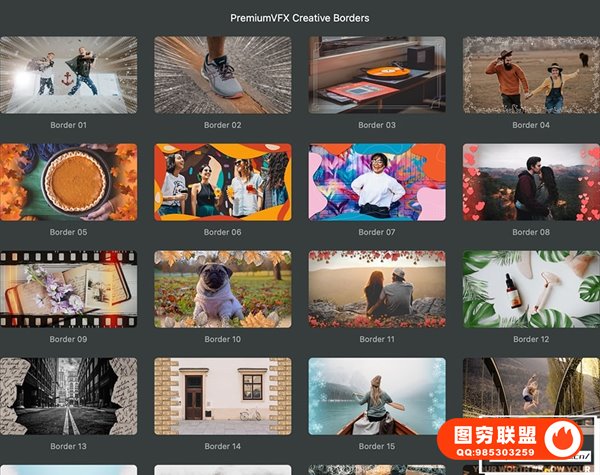
Task: Open the Border 03 turntable preview
Action: pos(377,75)
